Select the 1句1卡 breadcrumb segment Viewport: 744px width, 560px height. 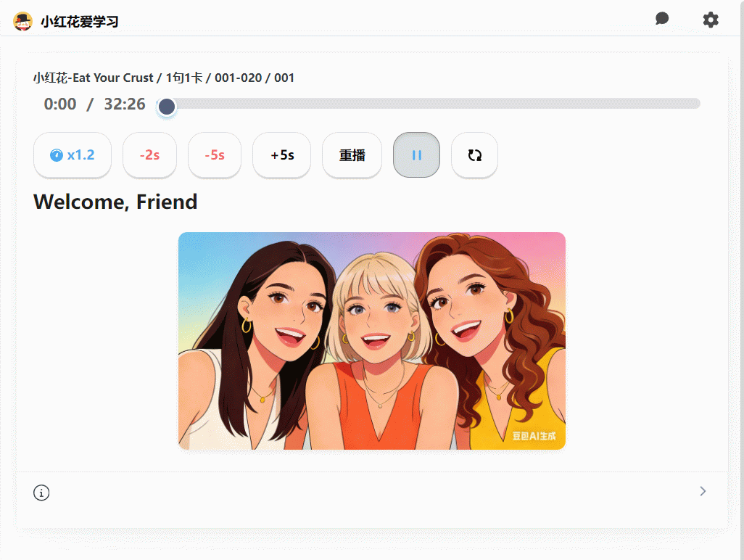[184, 78]
